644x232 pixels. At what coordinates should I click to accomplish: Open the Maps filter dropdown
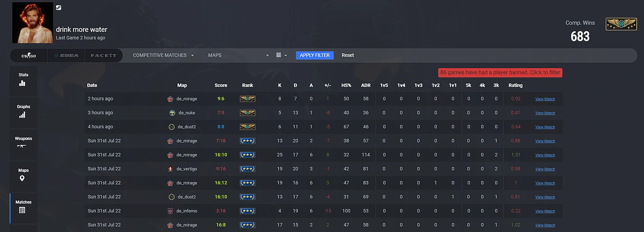click(x=238, y=55)
